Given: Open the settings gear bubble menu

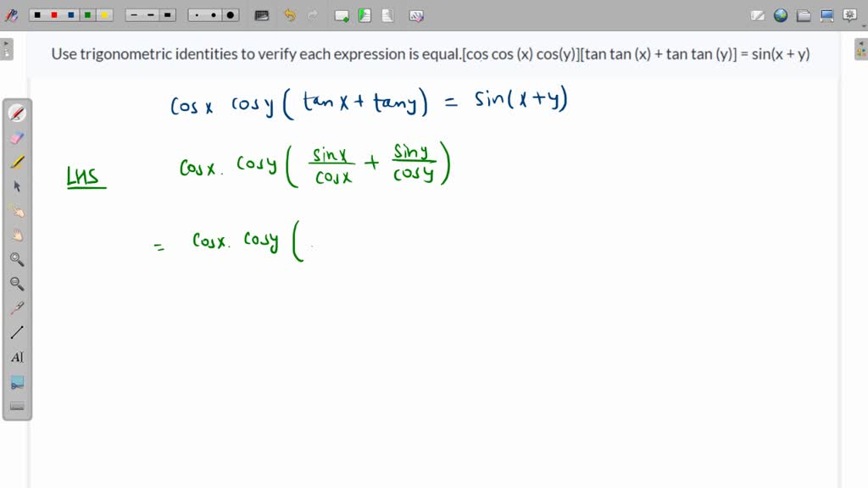Looking at the screenshot, I should coord(849,15).
